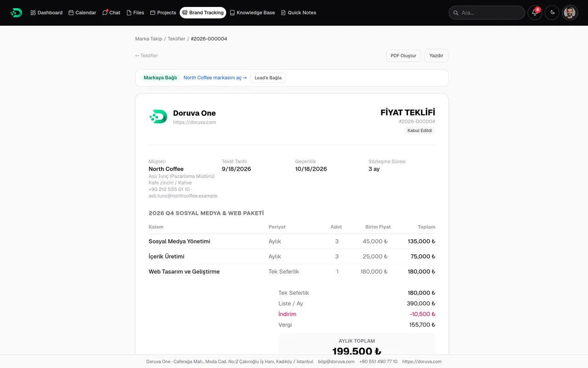
Task: Click the total 135,000 ₺ cell
Action: click(421, 241)
